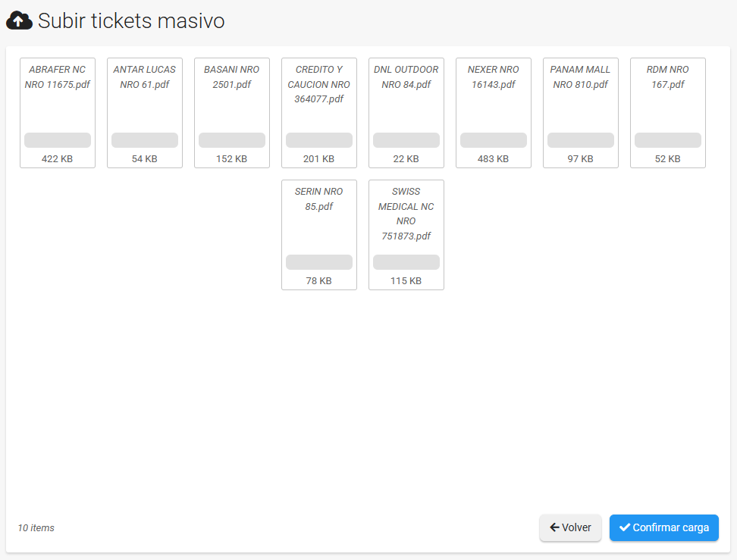Click the cloud upload icon in header
Screen dimensions: 737x560
19,21
